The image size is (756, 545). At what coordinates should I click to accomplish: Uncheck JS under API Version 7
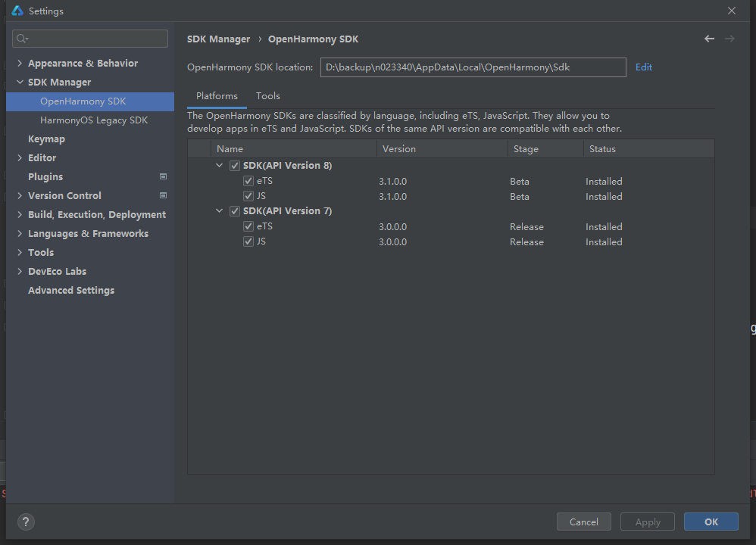coord(248,241)
